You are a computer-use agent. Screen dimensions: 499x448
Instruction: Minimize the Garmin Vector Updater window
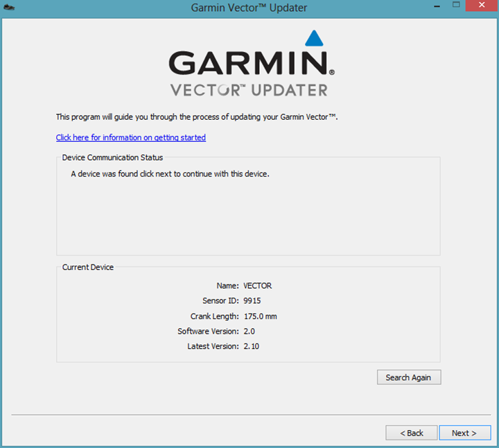437,6
